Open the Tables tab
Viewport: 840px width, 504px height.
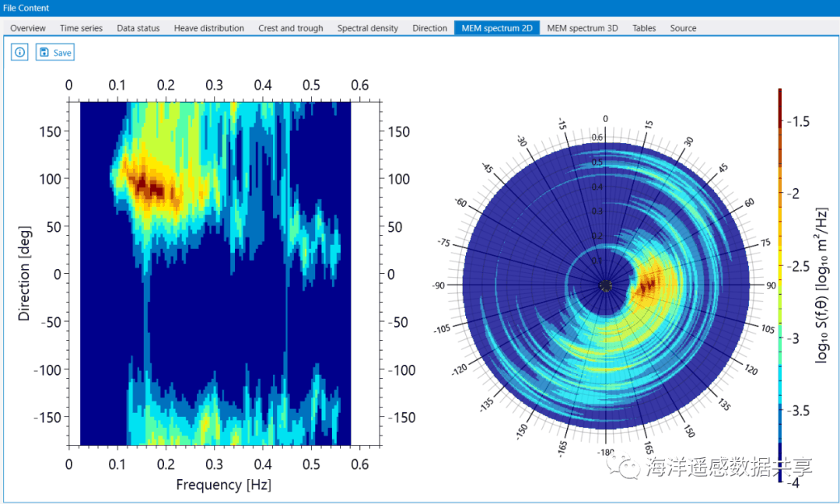pos(644,28)
